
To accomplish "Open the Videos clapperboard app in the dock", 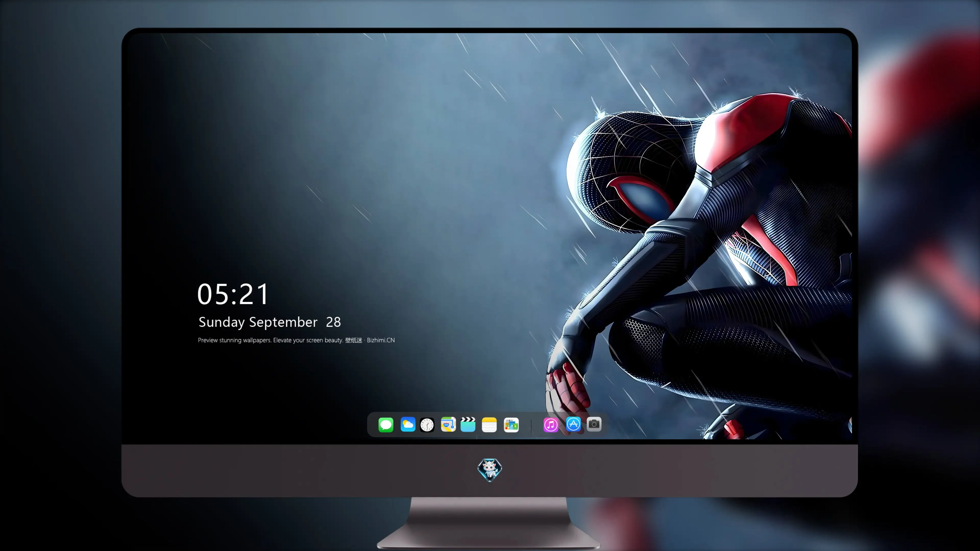I will click(468, 424).
